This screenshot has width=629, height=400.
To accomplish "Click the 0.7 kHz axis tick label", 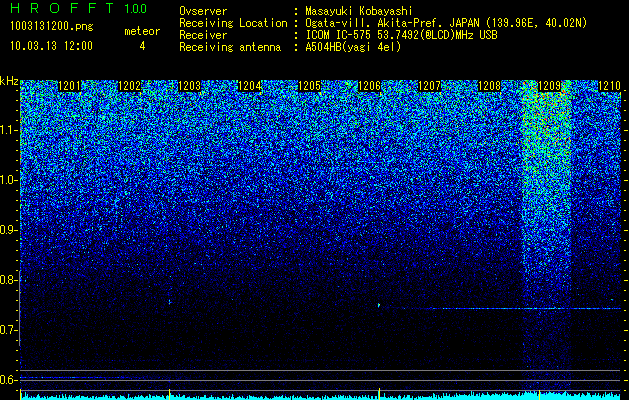I will tap(9, 330).
